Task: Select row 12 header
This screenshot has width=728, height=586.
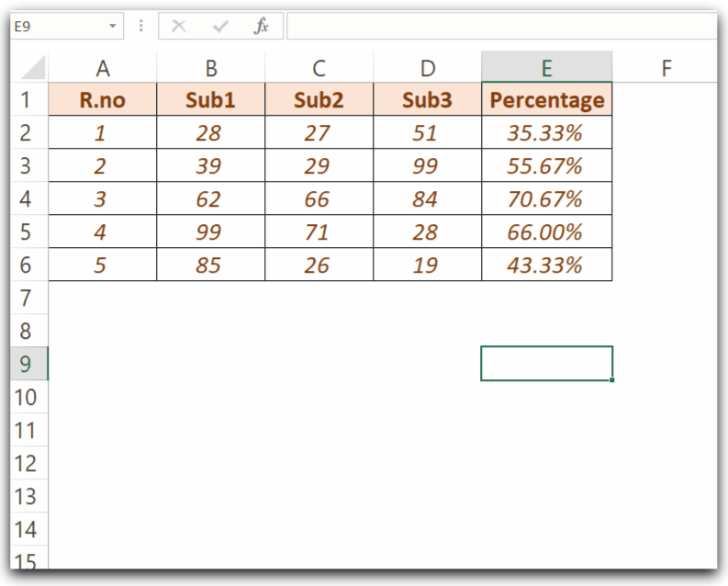Action: pyautogui.click(x=29, y=463)
